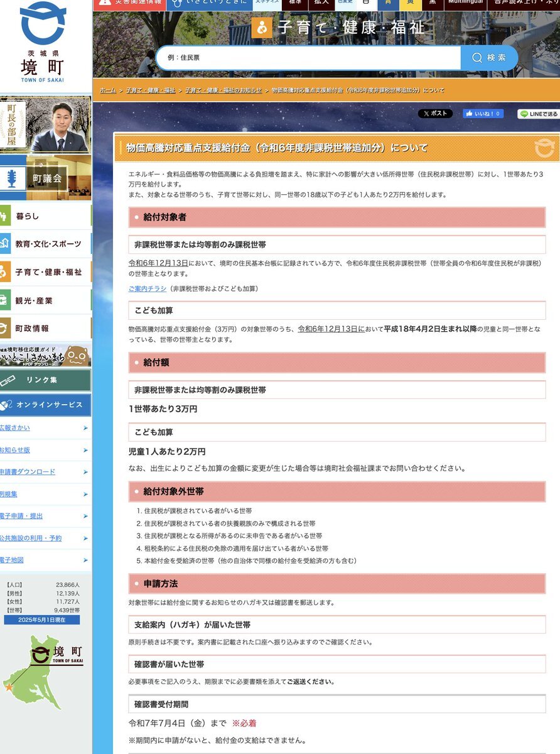Click the ※必着 red note

(x=244, y=723)
